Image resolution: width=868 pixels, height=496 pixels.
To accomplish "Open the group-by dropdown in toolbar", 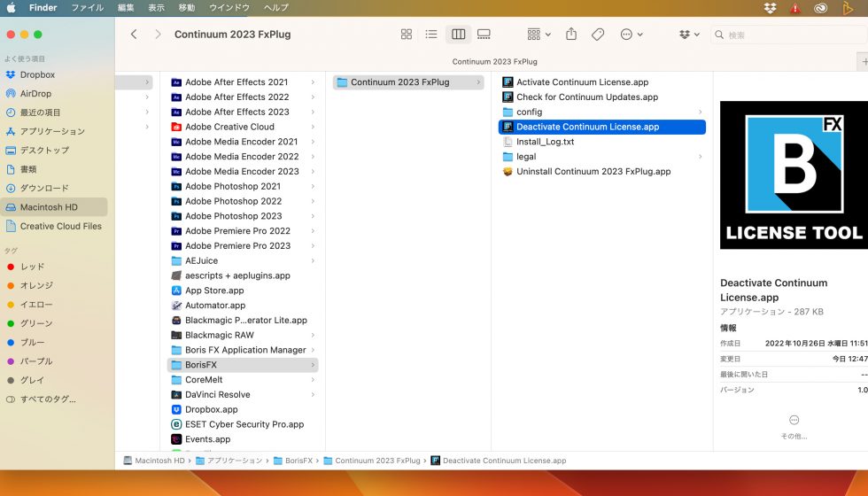I will click(539, 35).
